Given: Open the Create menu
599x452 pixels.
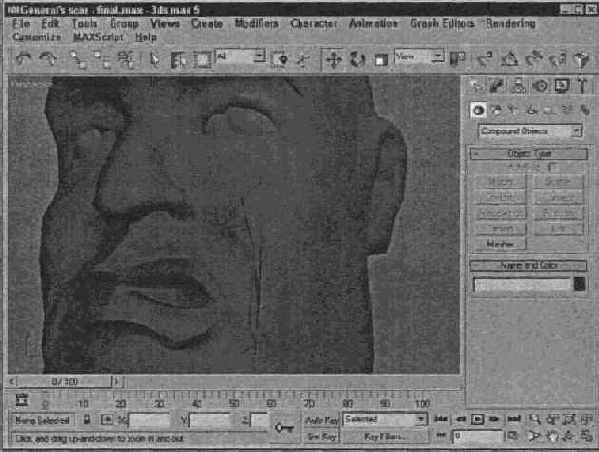Looking at the screenshot, I should point(207,24).
